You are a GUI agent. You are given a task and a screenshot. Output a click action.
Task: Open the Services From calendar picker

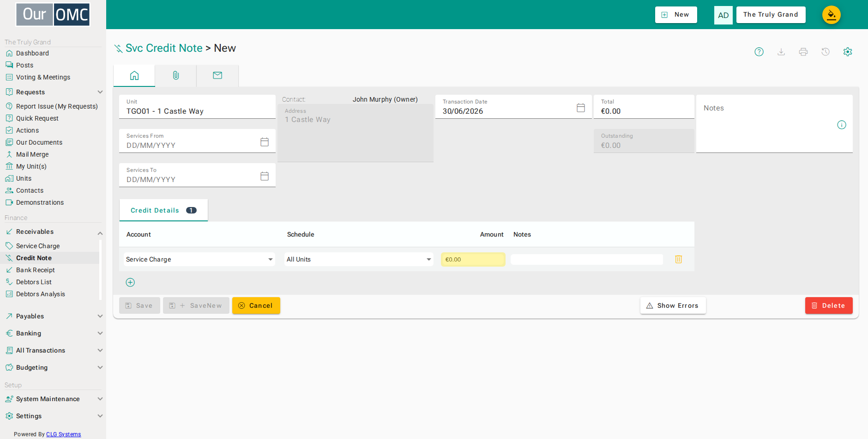[265, 142]
